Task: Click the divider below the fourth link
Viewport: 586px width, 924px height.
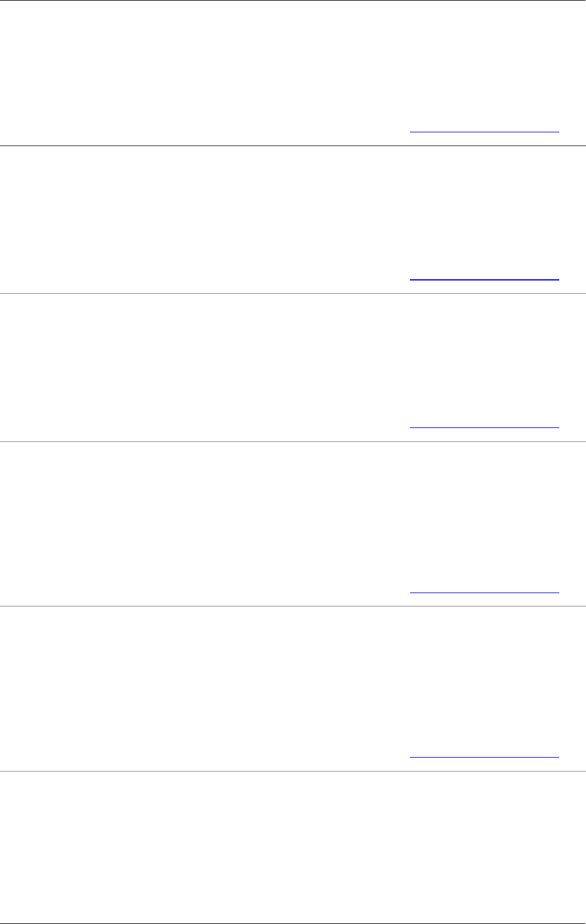Action: click(x=293, y=606)
